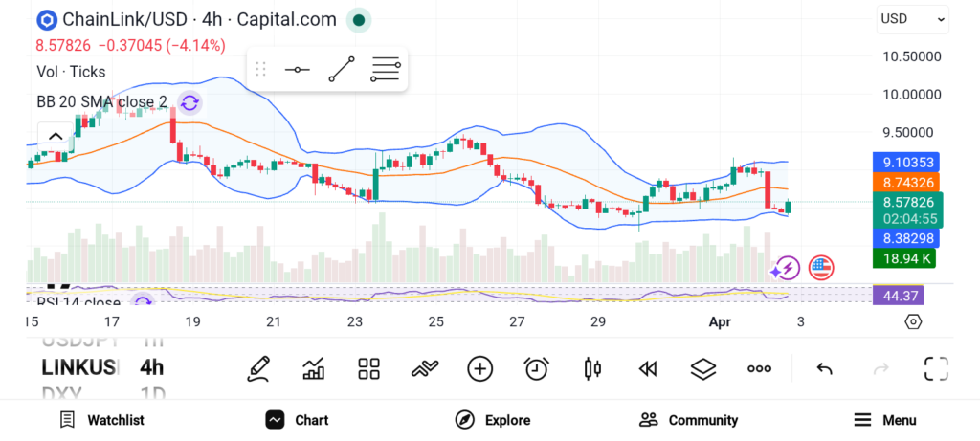Open the Community tab

689,420
